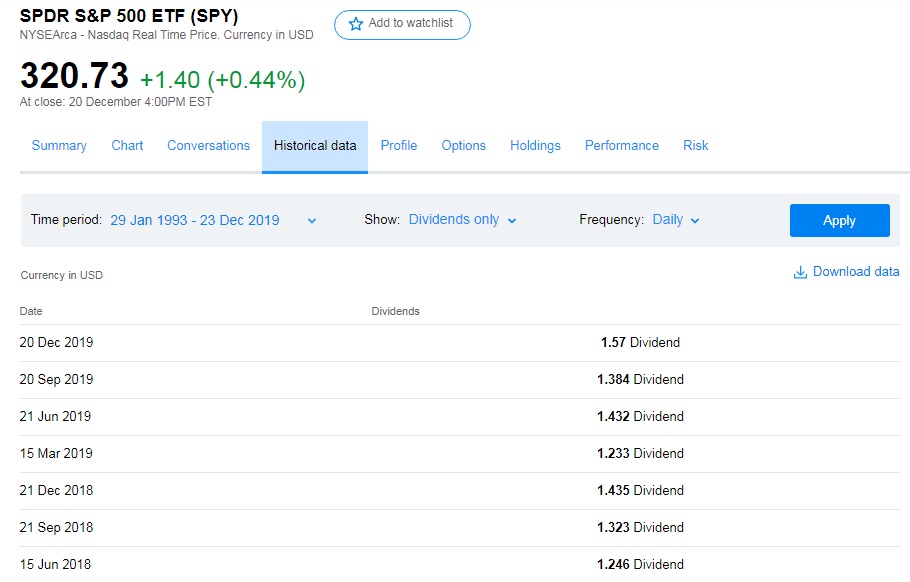Click the Dividends column header
Screen dimensions: 910x582
coord(395,311)
